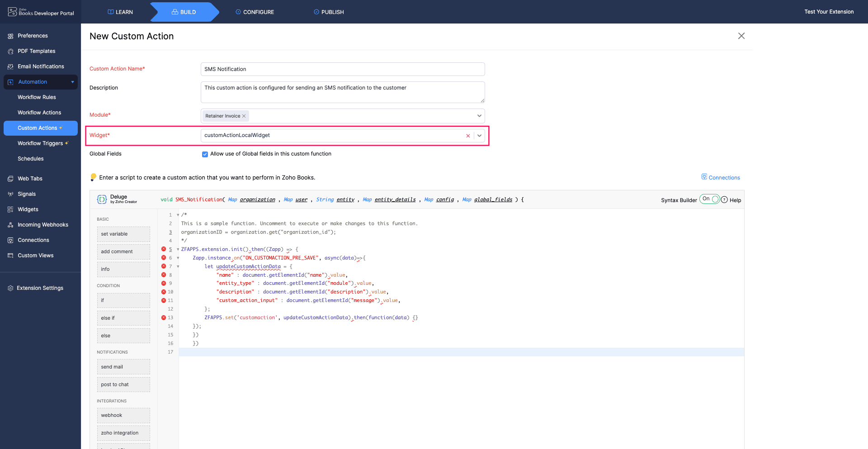Click the Custom Action Name input field
This screenshot has width=868, height=449.
point(342,69)
